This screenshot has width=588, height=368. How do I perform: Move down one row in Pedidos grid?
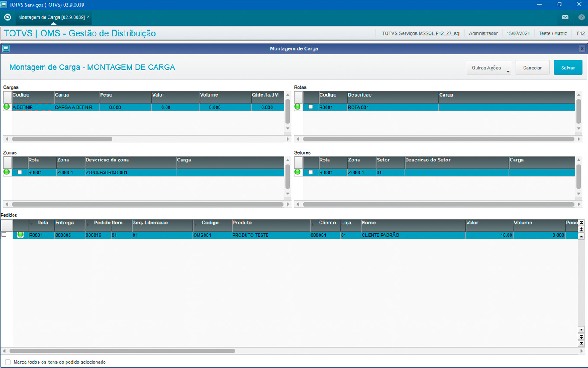581,330
